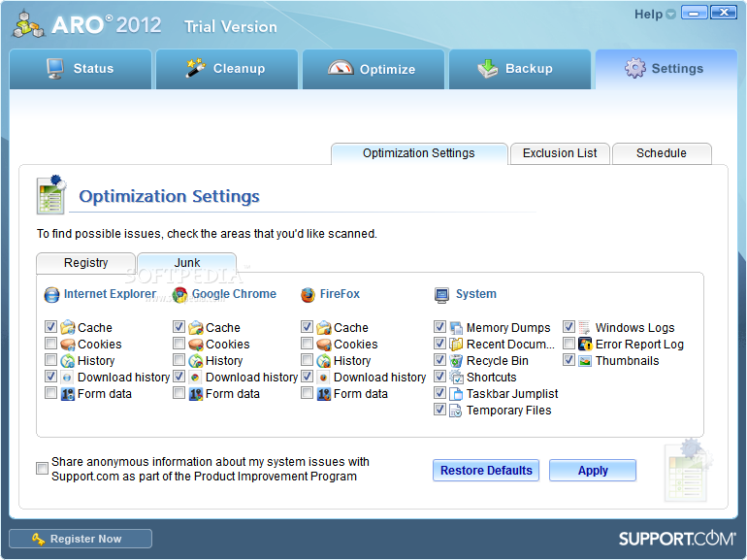Click the 'Temporary Files' label
Viewport: 747px width, 560px height.
click(x=508, y=411)
